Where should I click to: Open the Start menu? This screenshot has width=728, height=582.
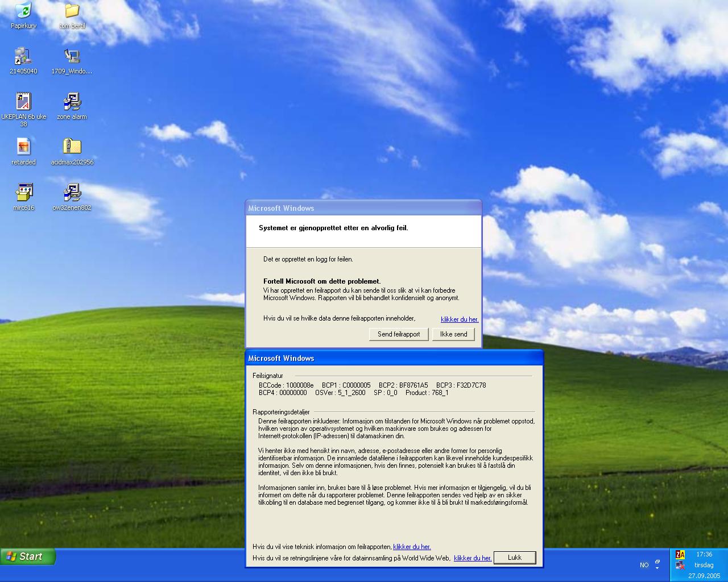point(28,556)
